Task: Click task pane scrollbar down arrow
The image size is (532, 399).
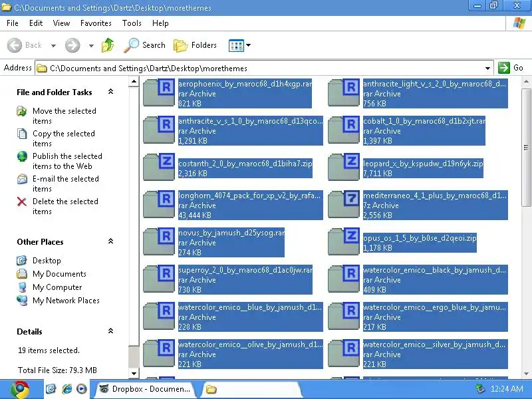Action: (x=134, y=373)
